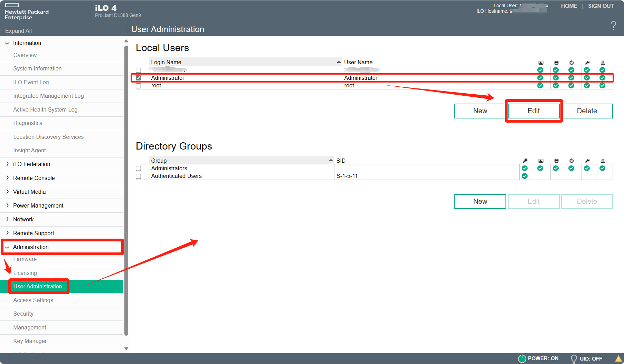Click the key icon in Directory Groups header
Screen dimensions: 624x364
525,161
